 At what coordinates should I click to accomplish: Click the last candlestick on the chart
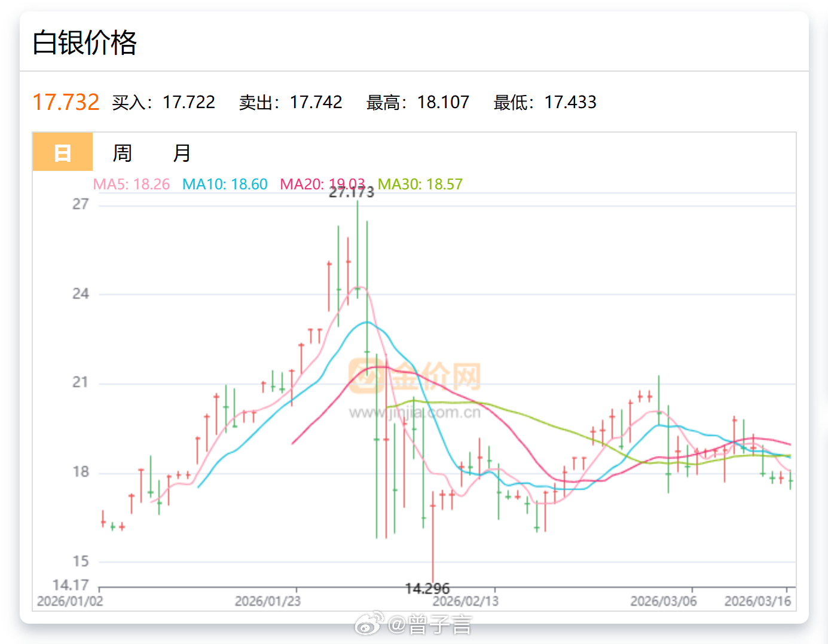coord(790,480)
